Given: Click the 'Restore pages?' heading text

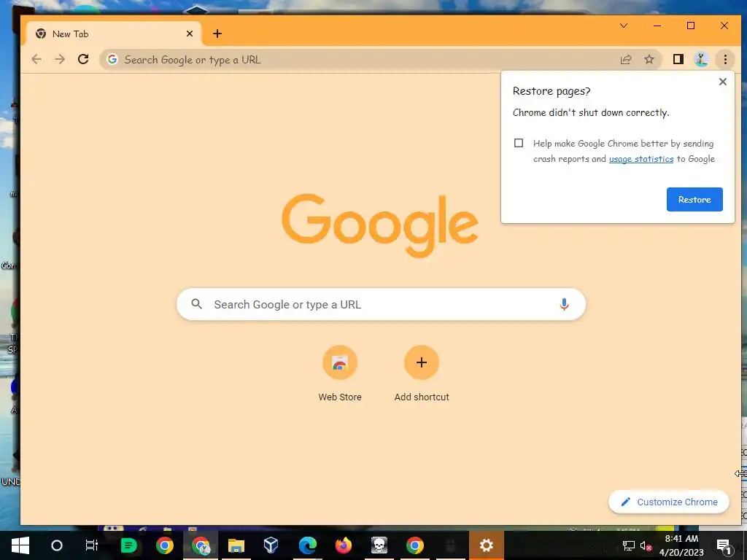Looking at the screenshot, I should pyautogui.click(x=551, y=91).
